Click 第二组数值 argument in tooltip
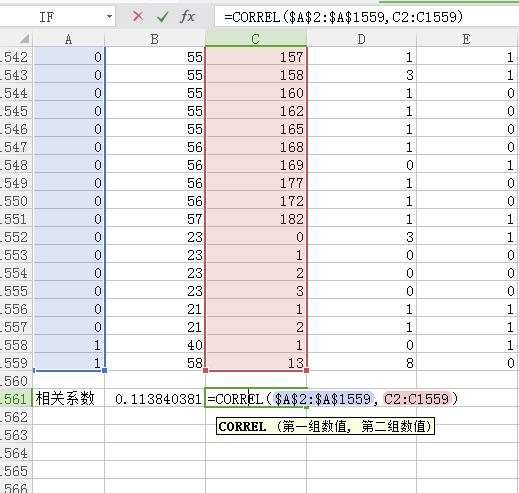This screenshot has width=519, height=493. pos(393,426)
